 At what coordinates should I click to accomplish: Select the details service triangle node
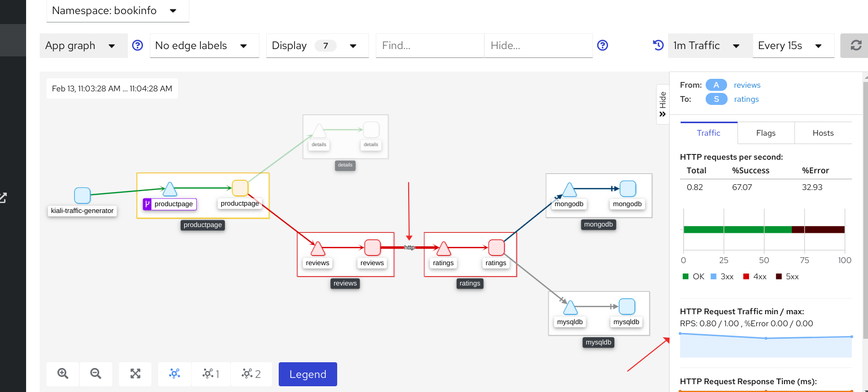click(x=319, y=130)
